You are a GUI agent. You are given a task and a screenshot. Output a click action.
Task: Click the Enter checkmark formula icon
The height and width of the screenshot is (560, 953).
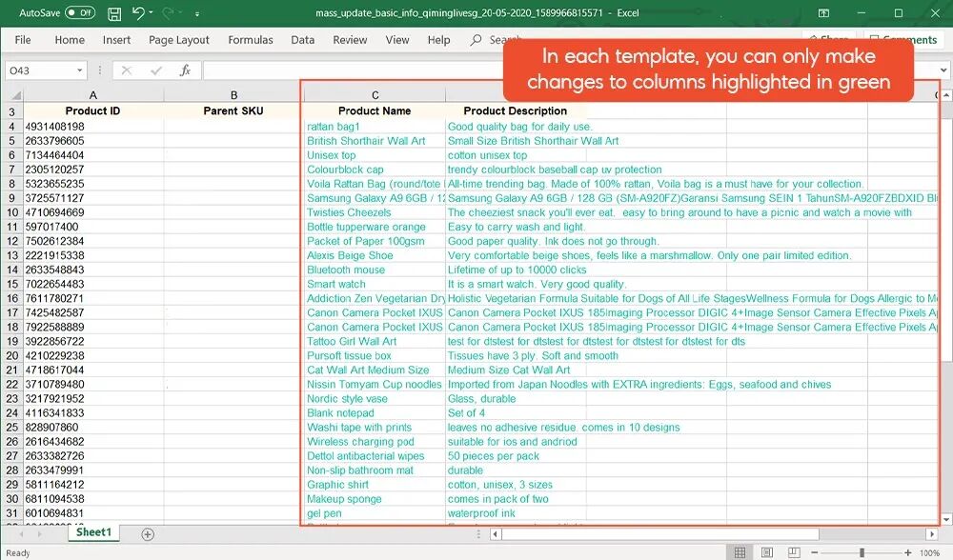156,70
